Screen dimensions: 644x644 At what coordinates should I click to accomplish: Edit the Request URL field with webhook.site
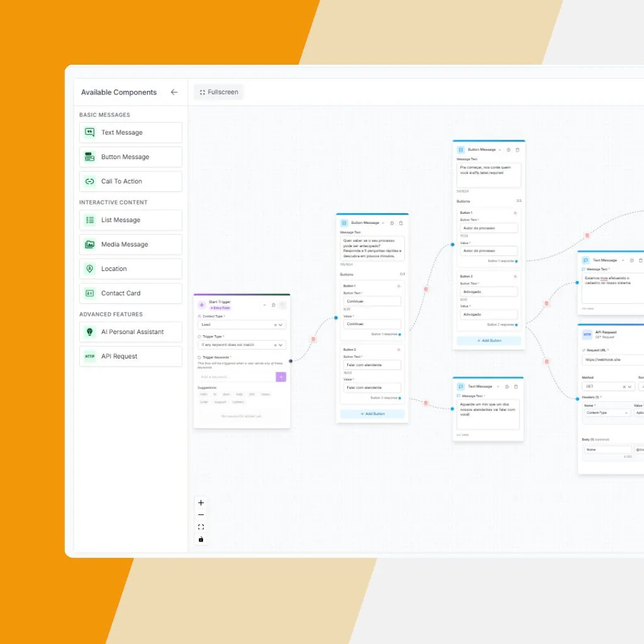click(613, 360)
